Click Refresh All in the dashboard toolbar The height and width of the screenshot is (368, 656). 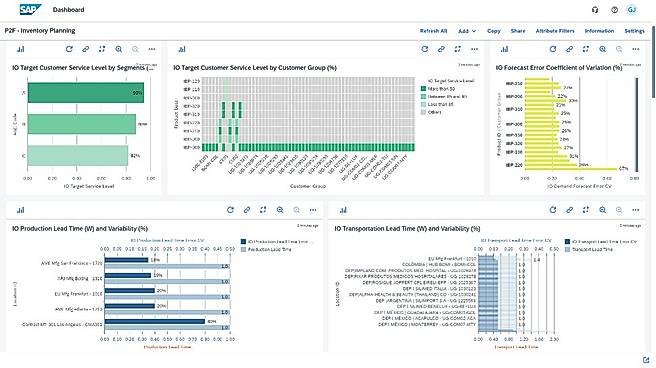coord(433,31)
